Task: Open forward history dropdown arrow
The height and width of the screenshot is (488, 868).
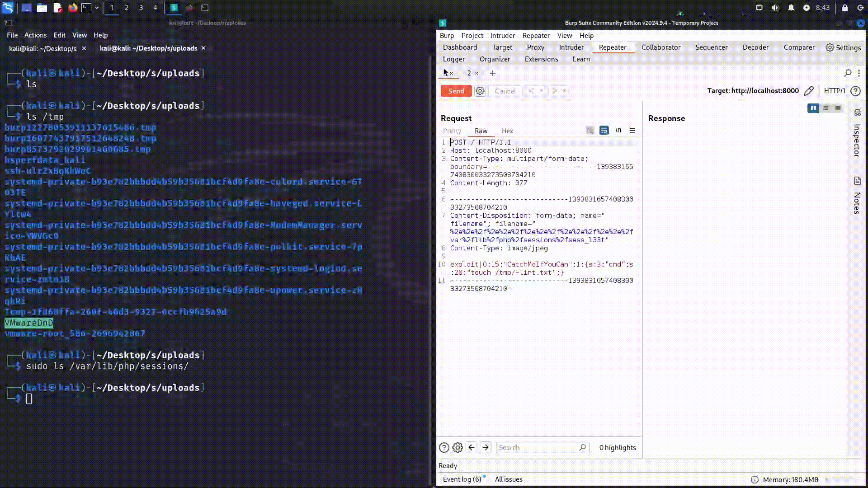Action: coord(564,91)
